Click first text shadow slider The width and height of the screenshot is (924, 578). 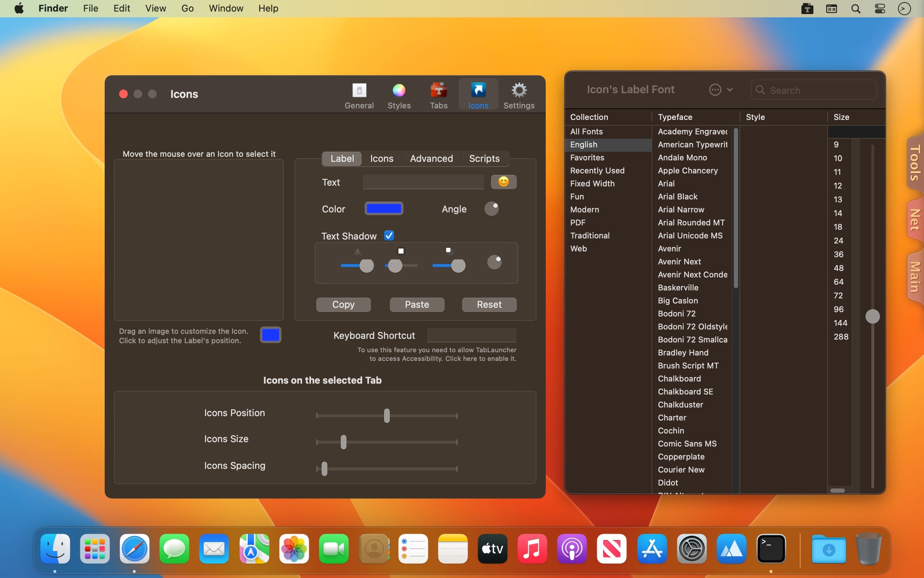coord(357,266)
